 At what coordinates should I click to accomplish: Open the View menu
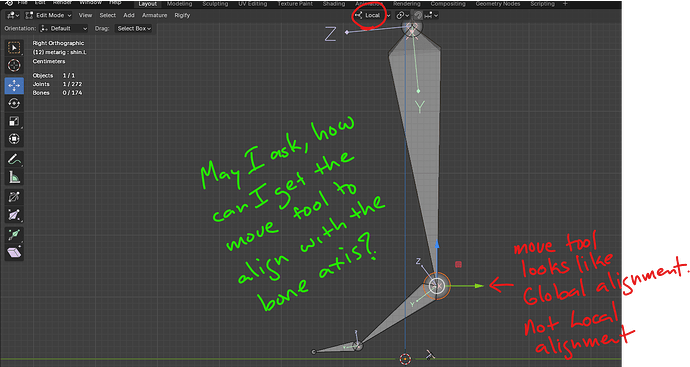pyautogui.click(x=85, y=15)
